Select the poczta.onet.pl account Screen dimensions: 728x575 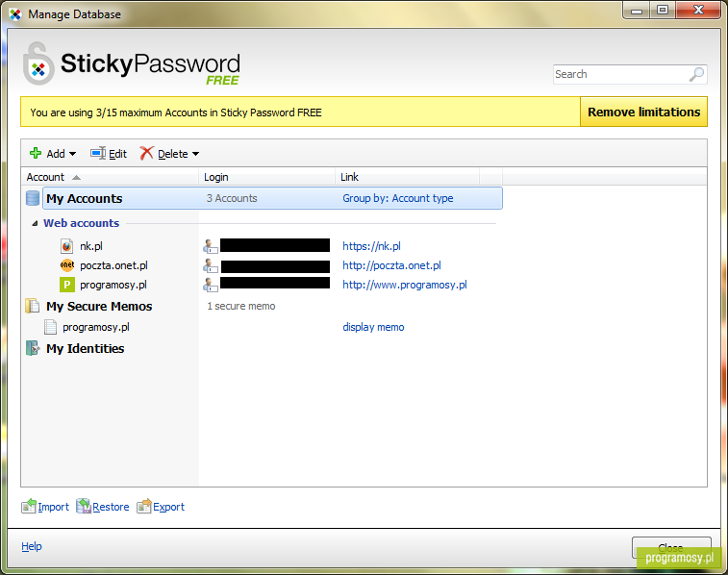113,265
